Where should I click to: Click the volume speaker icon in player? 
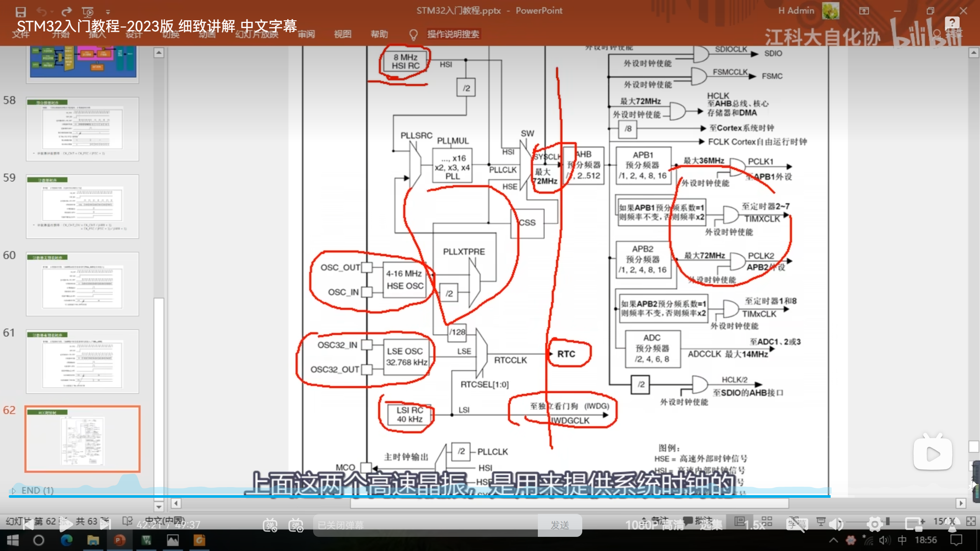(x=836, y=524)
